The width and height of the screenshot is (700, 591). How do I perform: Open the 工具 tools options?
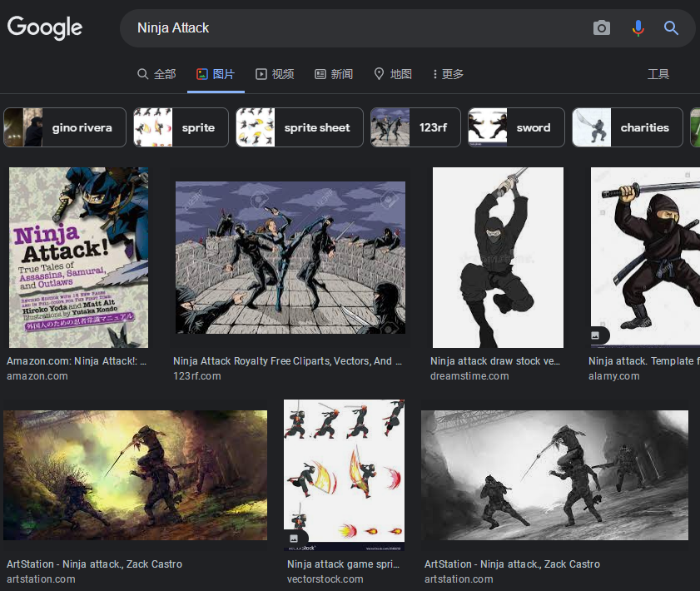(658, 74)
